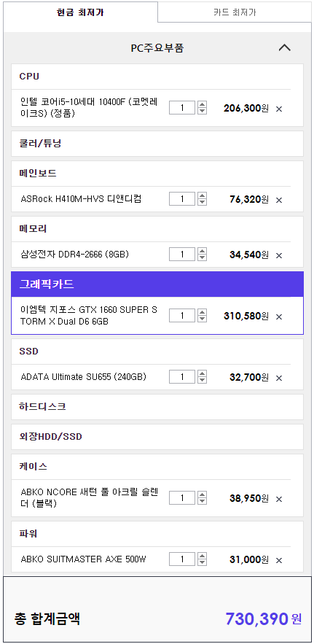Decrease graphics card quantity with down arrow

(202, 319)
